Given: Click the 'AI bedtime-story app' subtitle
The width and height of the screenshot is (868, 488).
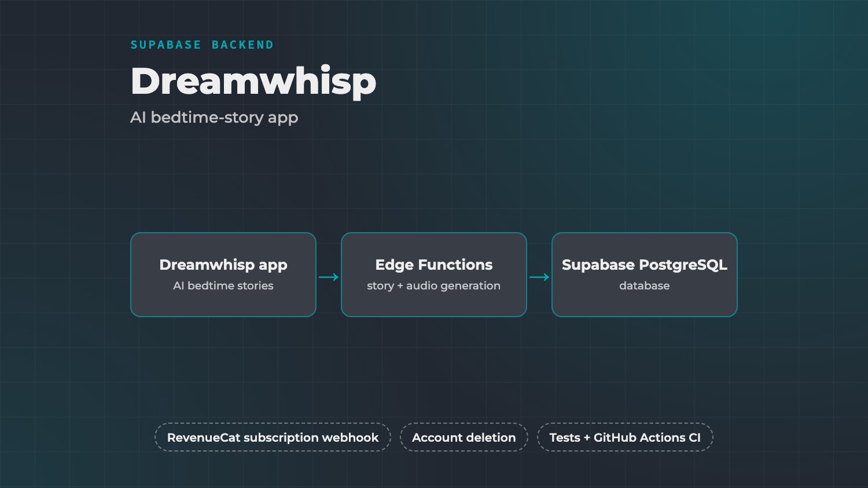Looking at the screenshot, I should (214, 118).
